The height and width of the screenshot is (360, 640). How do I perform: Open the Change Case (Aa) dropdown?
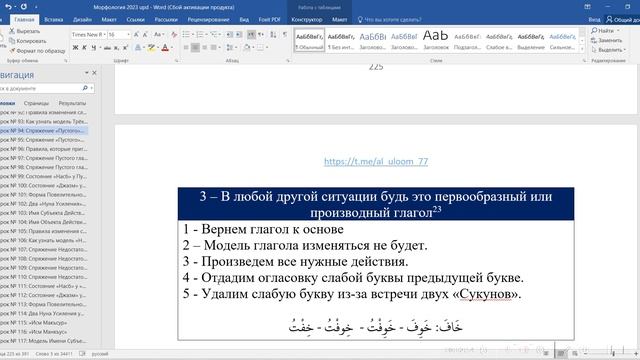pyautogui.click(x=159, y=35)
